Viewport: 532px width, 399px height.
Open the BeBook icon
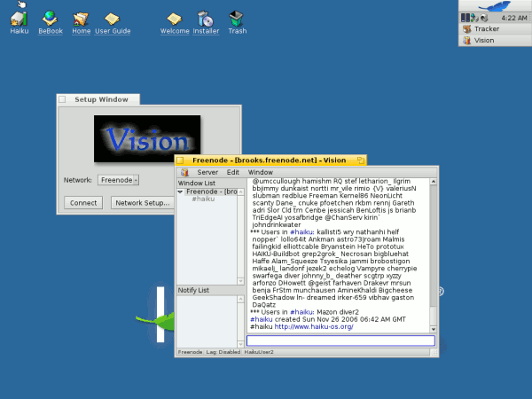51,19
